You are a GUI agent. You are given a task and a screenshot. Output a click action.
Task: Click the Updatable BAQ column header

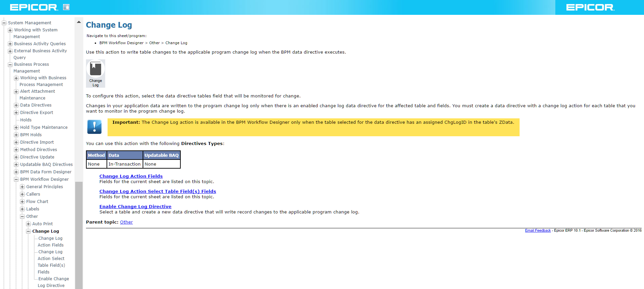point(162,155)
